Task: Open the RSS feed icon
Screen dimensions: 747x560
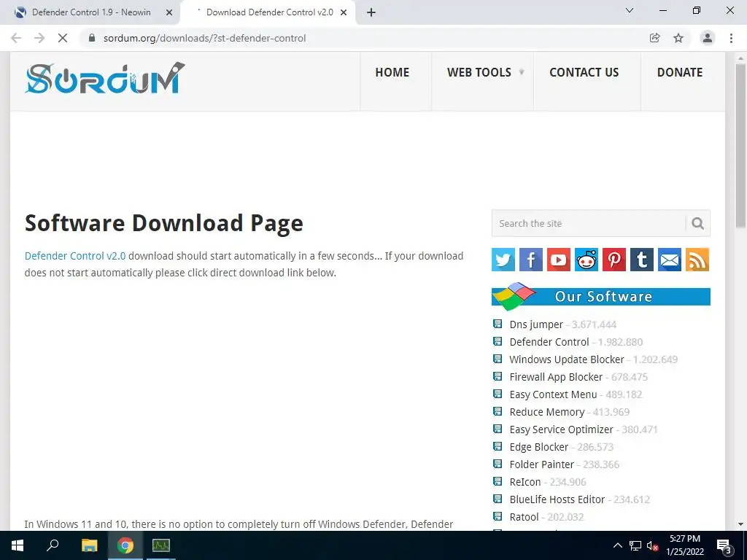Action: (697, 260)
